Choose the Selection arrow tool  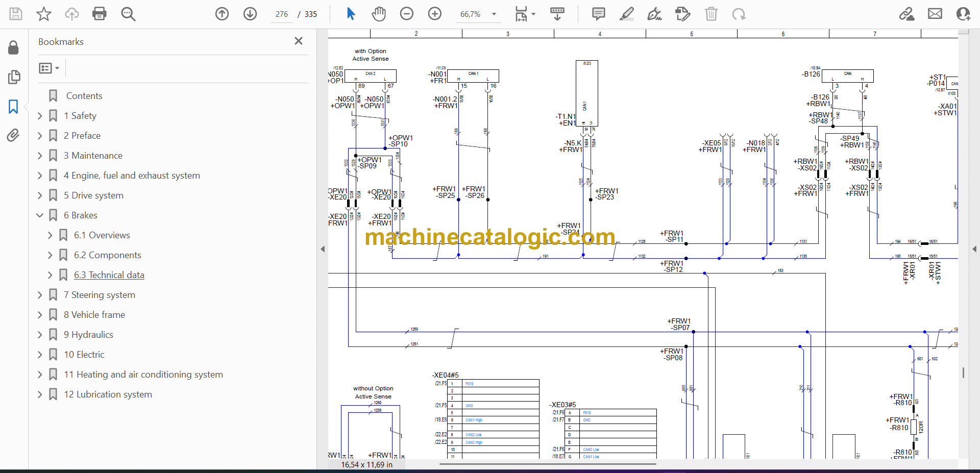click(351, 14)
